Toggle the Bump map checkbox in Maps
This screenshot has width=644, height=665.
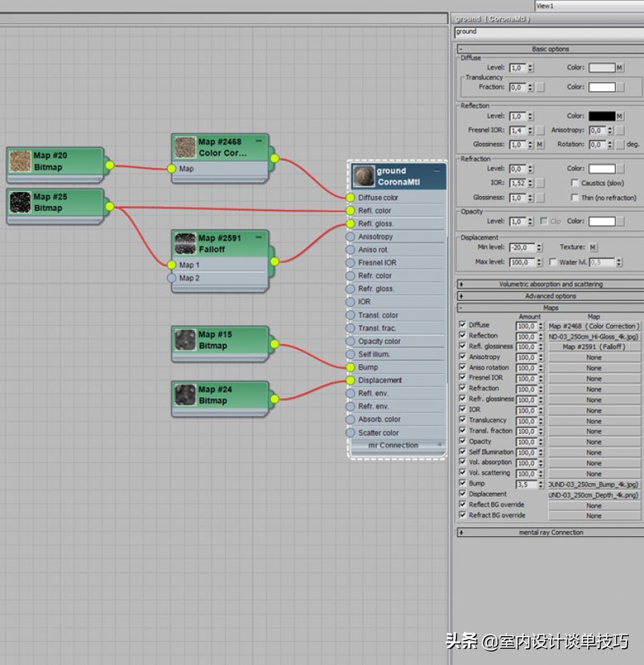tap(463, 484)
